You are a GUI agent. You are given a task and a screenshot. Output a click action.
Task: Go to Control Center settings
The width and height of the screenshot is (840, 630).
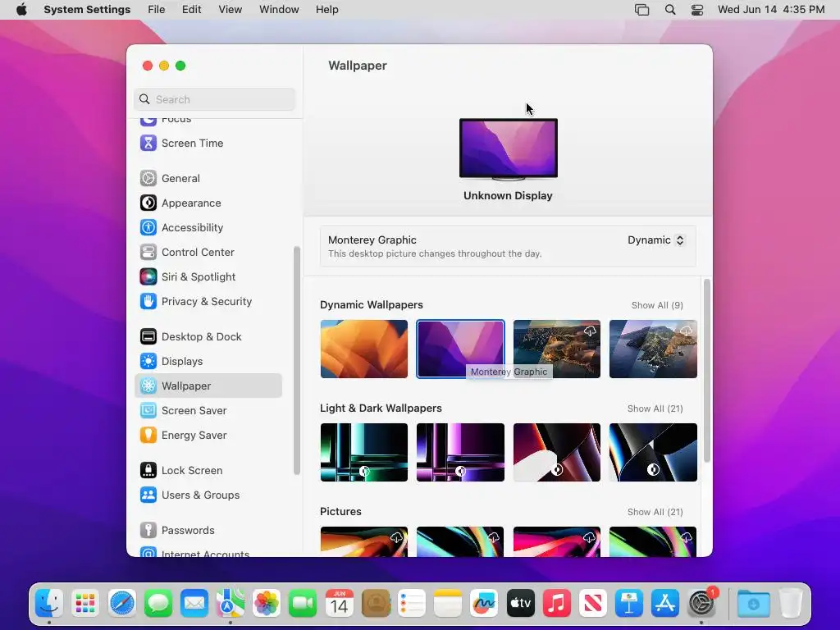coord(208,253)
